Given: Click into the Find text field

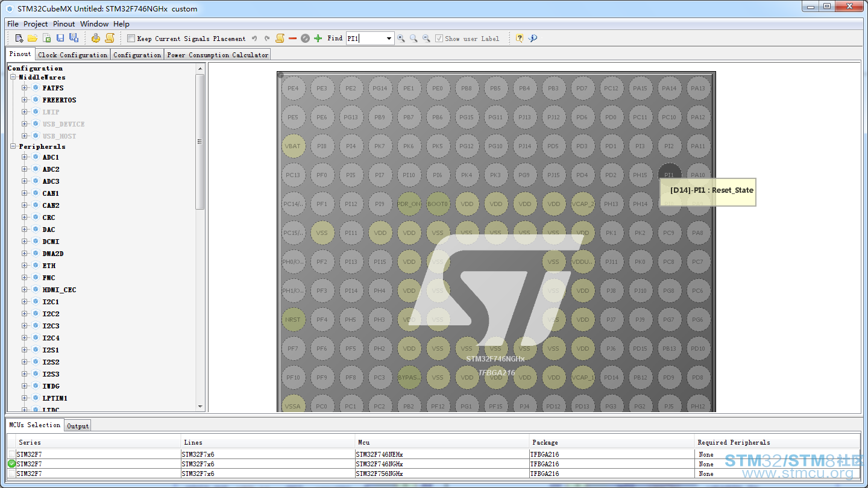Looking at the screenshot, I should point(365,39).
